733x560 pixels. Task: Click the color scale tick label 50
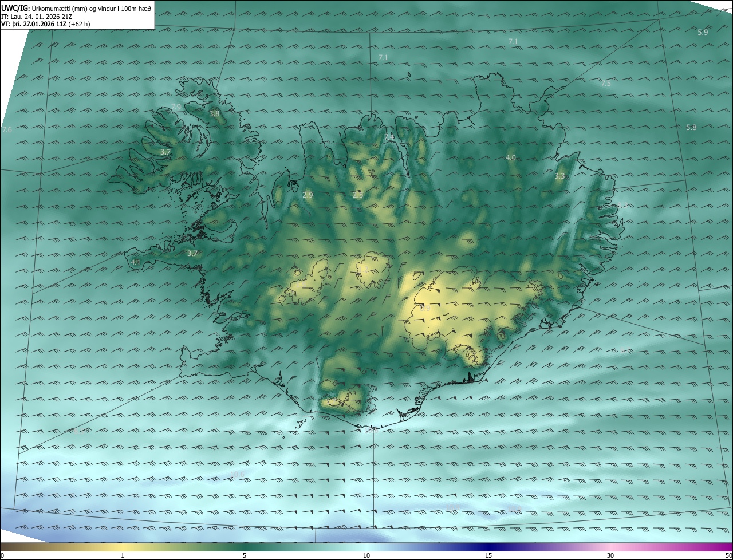[x=728, y=555]
